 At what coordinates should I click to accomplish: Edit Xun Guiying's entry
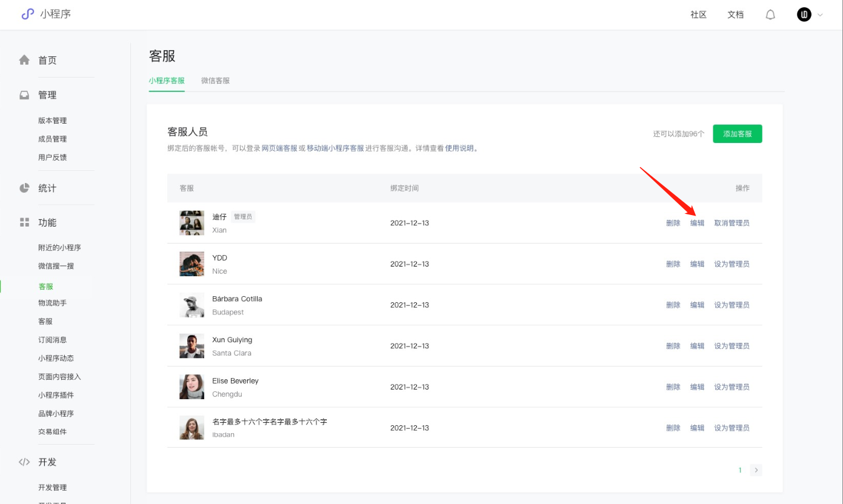[x=698, y=346]
